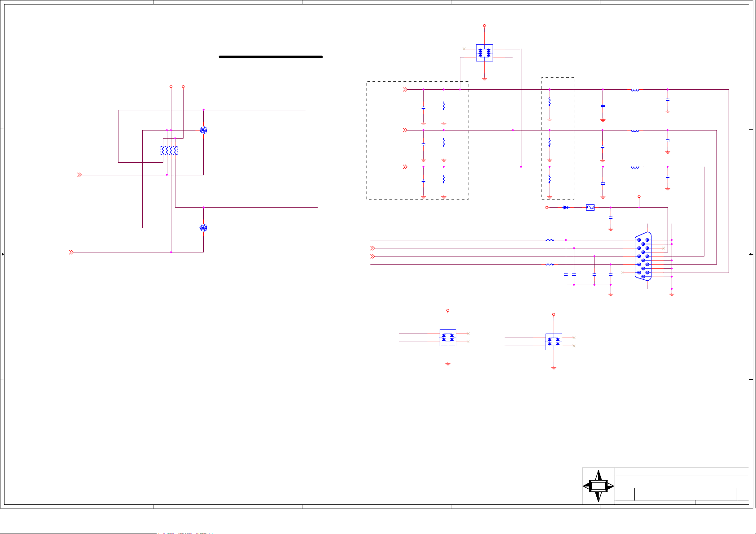
Task: Select the dashed quad resistor network symbol
Action: tap(169, 151)
